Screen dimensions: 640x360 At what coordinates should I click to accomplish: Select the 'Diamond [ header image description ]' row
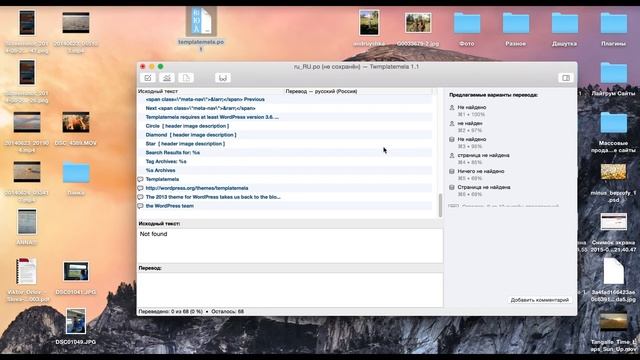(284, 135)
